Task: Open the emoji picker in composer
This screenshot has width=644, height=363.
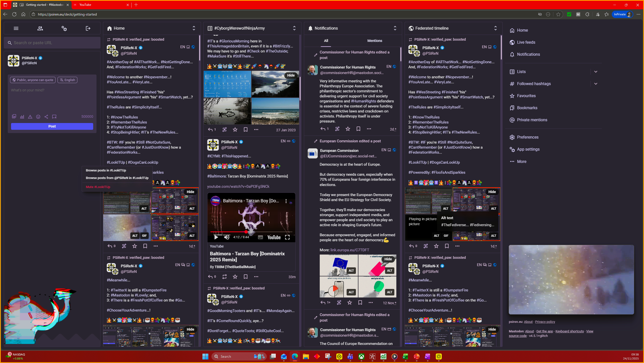Action: point(38,116)
